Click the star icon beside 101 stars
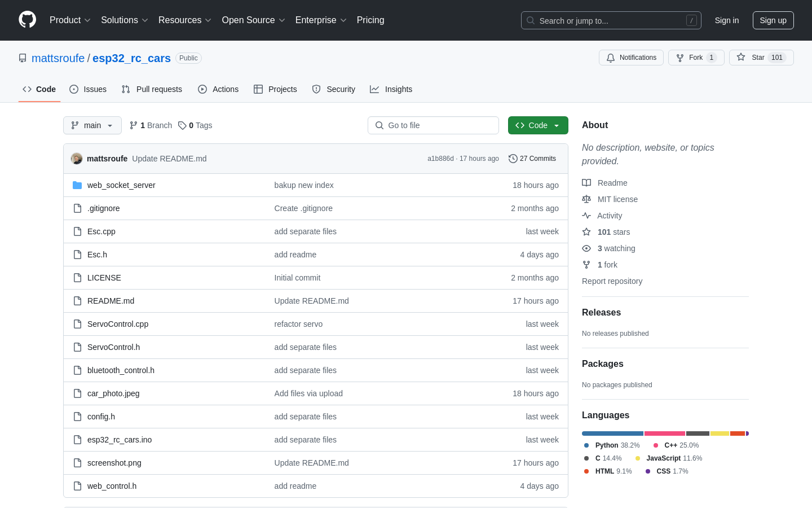Viewport: 812px width, 508px height. pyautogui.click(x=586, y=232)
